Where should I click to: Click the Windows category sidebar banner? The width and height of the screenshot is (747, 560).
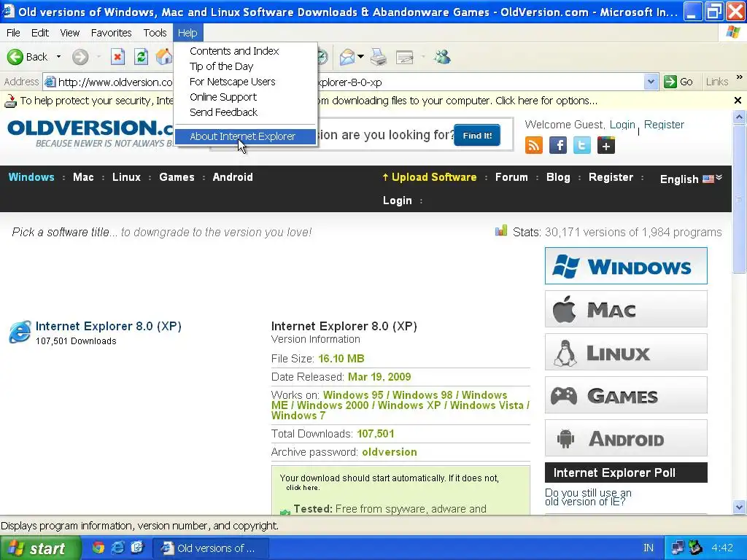point(626,265)
